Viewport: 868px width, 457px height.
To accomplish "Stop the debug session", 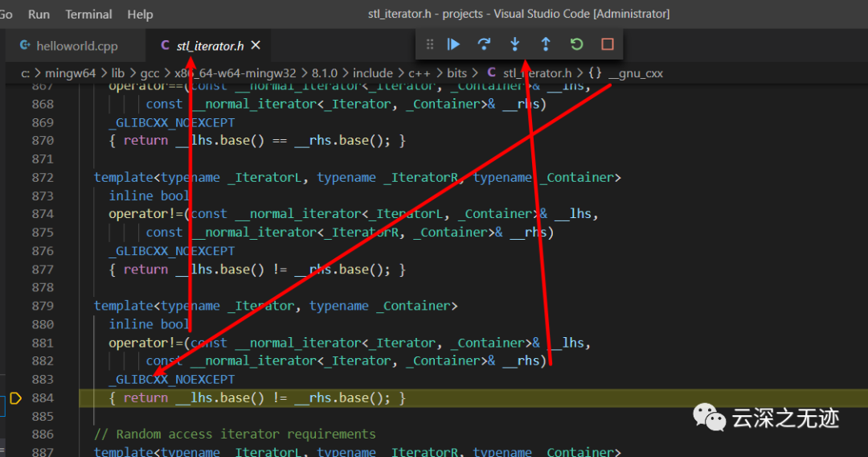I will point(608,44).
